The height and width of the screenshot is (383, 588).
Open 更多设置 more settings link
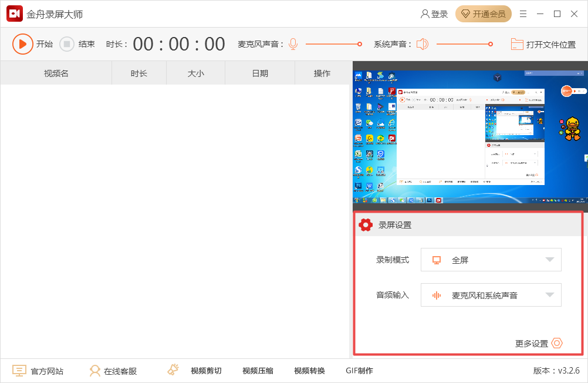[x=531, y=344]
